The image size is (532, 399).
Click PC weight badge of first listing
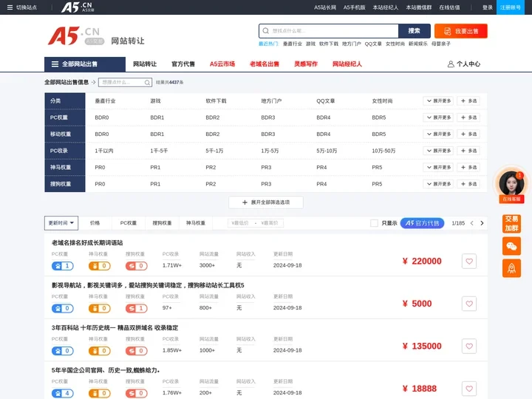pos(62,266)
